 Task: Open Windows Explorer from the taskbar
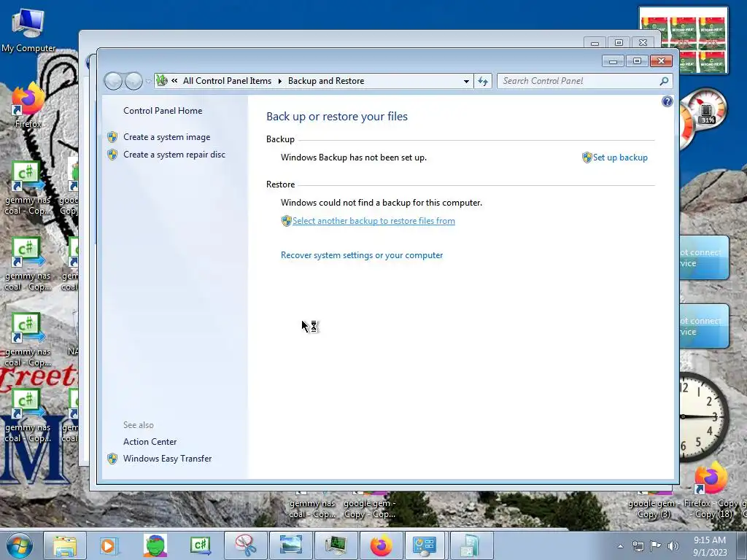pyautogui.click(x=65, y=545)
